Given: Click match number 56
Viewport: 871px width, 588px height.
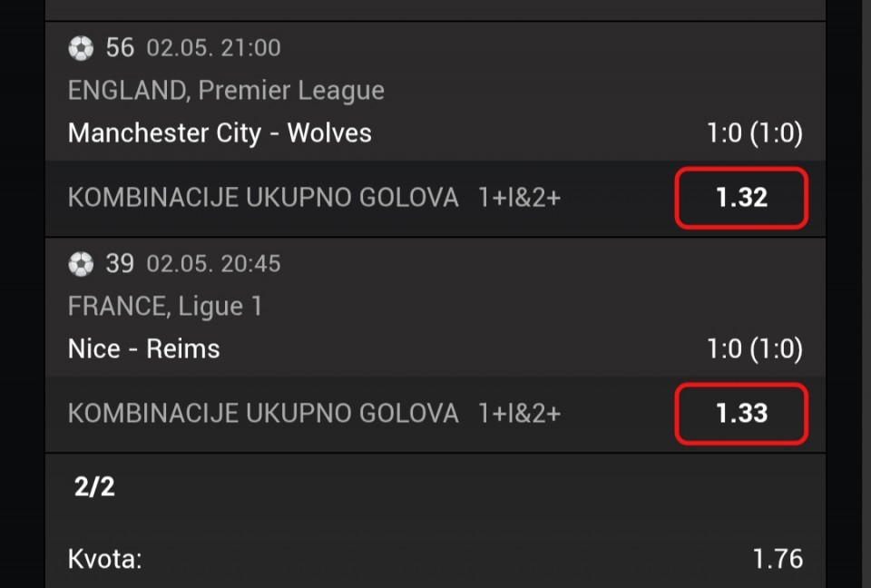Looking at the screenshot, I should tap(120, 48).
